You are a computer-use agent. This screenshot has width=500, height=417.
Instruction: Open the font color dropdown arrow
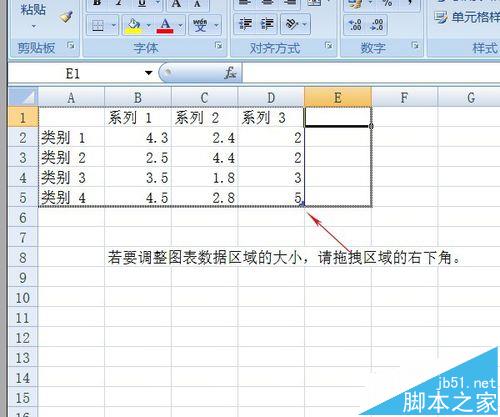180,25
